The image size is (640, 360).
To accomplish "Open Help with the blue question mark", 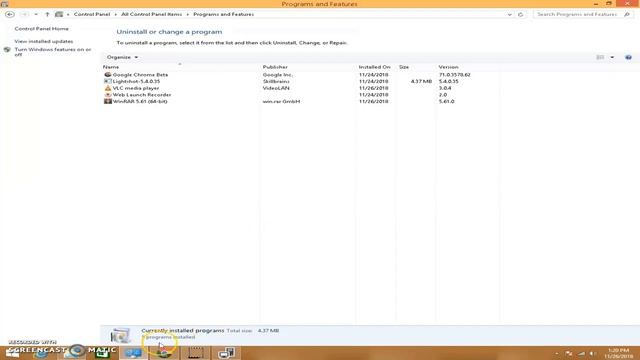I will coord(628,57).
